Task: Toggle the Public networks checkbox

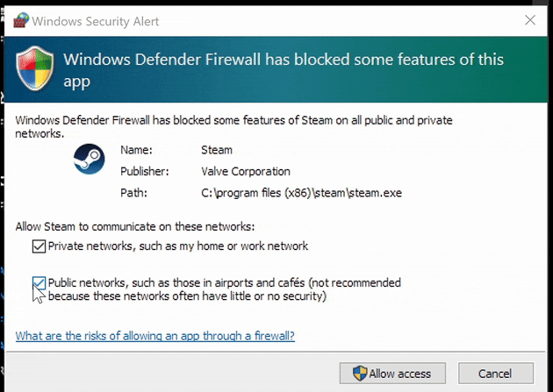Action: (38, 283)
